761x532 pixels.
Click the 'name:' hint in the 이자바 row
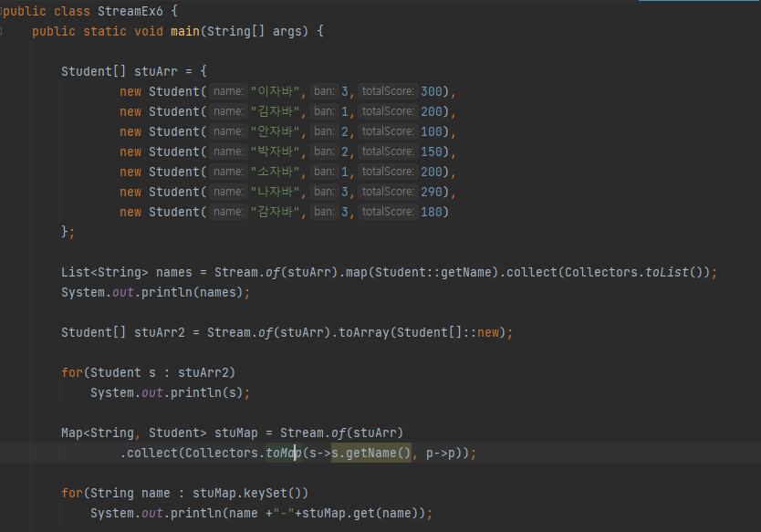228,91
